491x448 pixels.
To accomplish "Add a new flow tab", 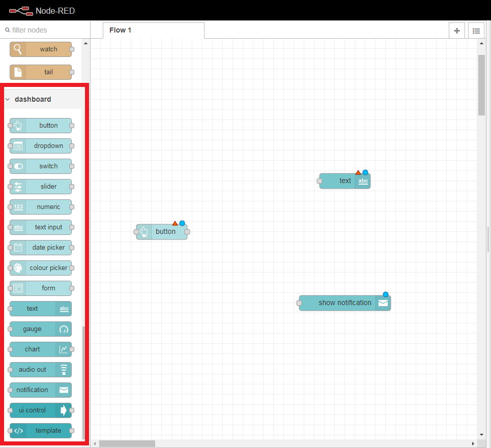I will coord(457,31).
